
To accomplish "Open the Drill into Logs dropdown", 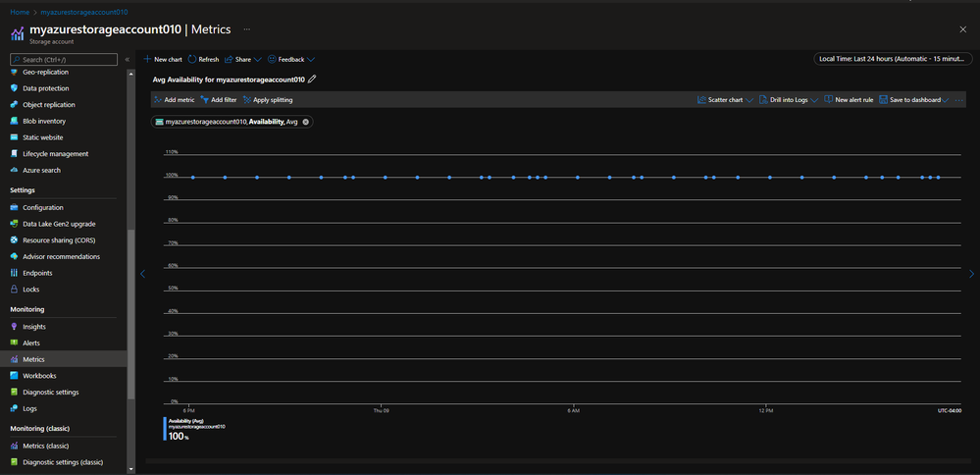I will 789,100.
